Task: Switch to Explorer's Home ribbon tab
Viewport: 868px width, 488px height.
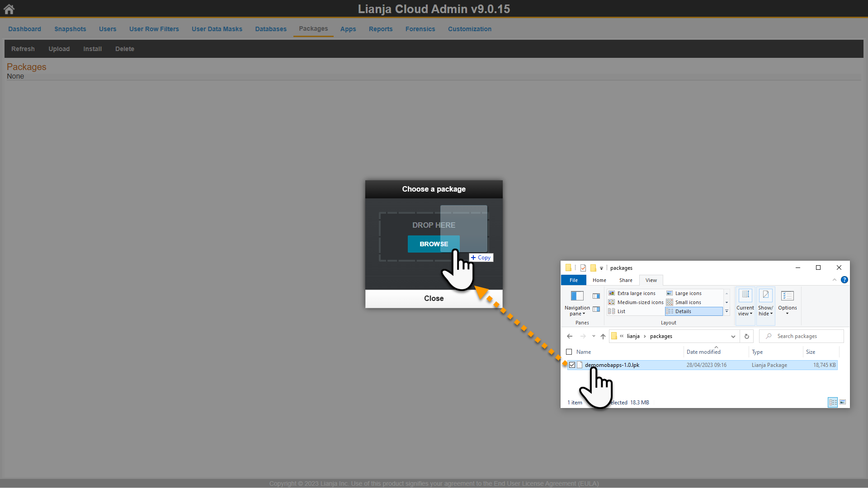Action: [x=599, y=280]
